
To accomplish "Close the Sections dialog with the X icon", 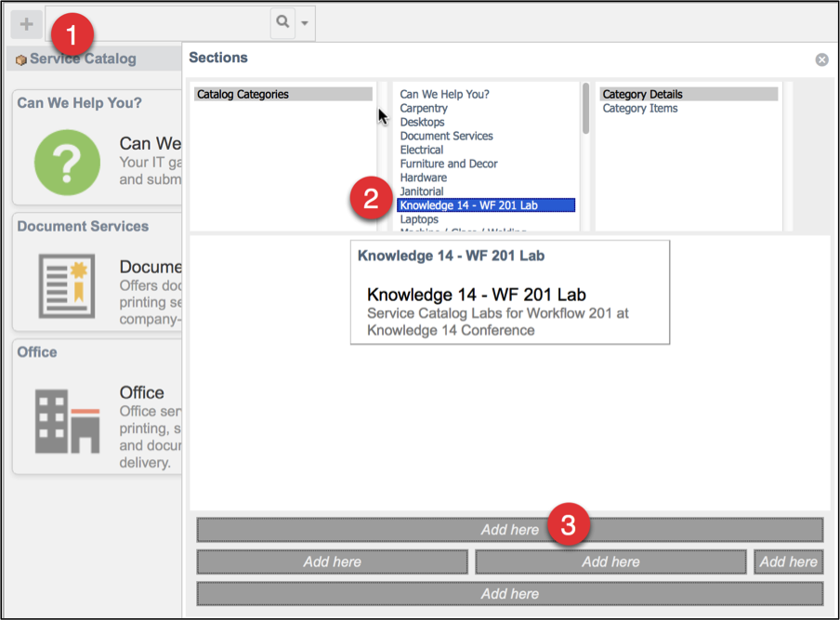I will pos(821,59).
